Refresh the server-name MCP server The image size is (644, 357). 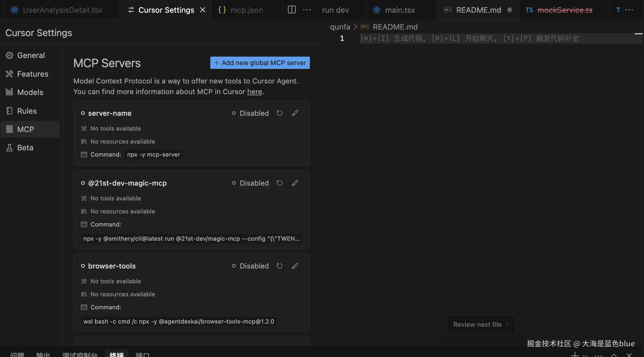click(x=279, y=113)
